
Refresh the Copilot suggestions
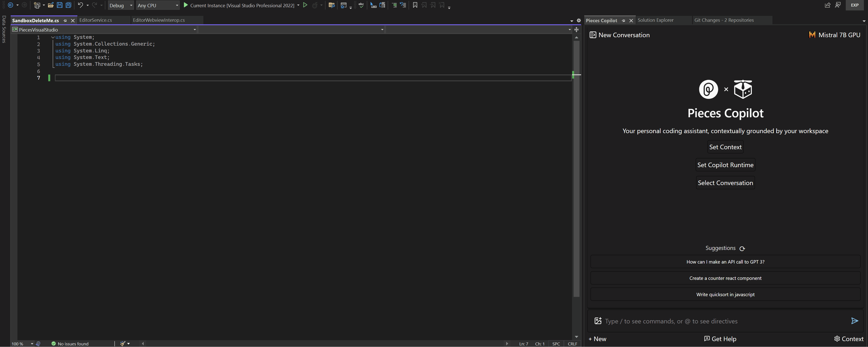(742, 249)
